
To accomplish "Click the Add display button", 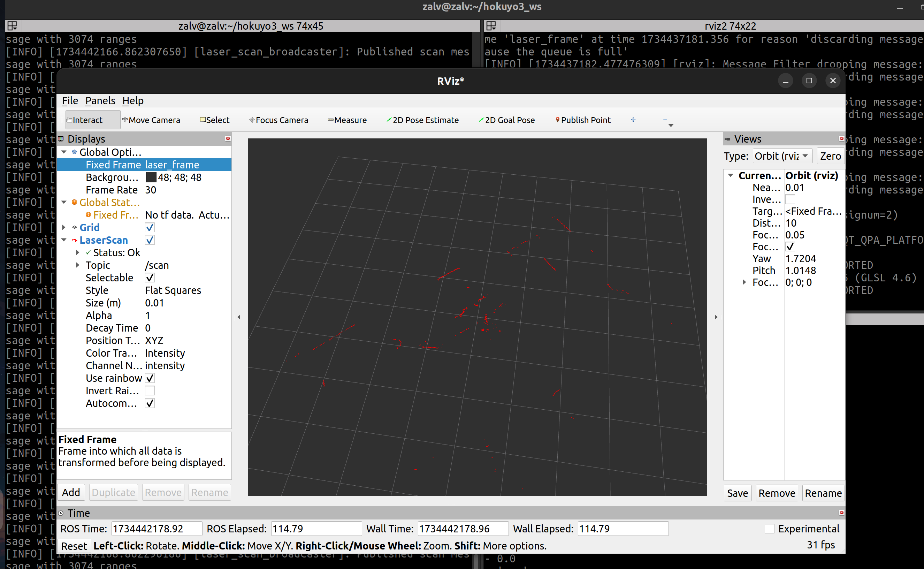I will 71,492.
